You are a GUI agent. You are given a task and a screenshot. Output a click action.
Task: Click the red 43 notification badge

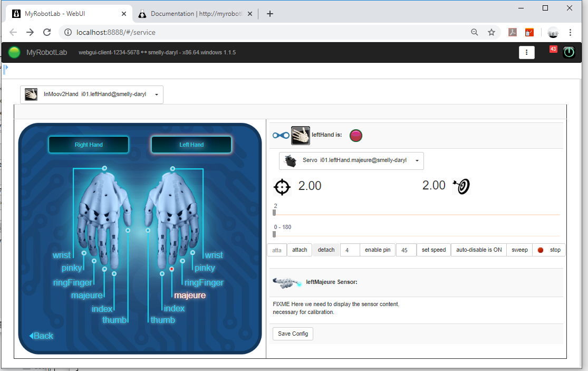[553, 49]
